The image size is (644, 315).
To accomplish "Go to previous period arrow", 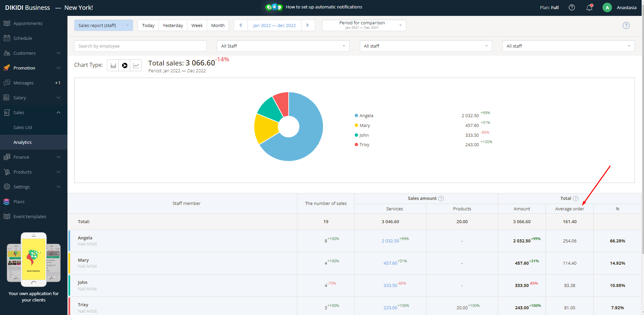I will (241, 25).
